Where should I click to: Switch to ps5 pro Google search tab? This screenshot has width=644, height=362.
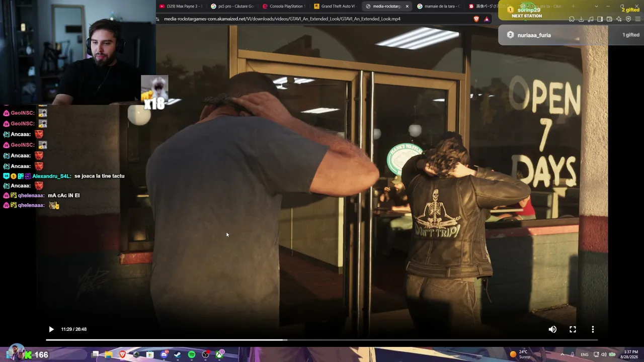(232, 6)
